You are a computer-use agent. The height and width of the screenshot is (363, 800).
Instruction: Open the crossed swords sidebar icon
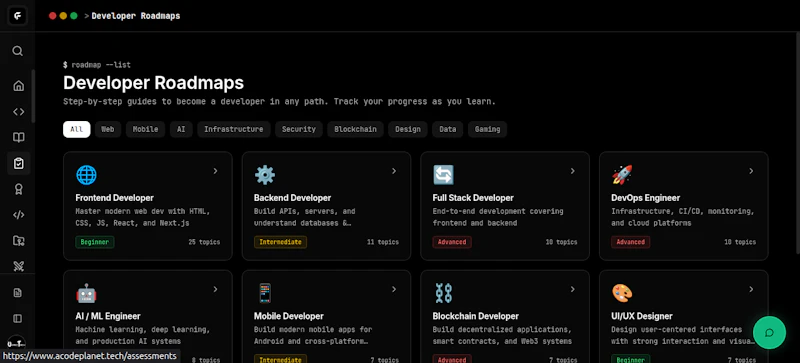click(x=18, y=265)
